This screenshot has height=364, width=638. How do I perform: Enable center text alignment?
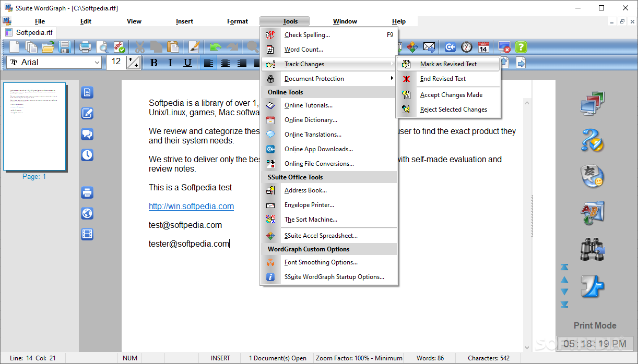(225, 63)
